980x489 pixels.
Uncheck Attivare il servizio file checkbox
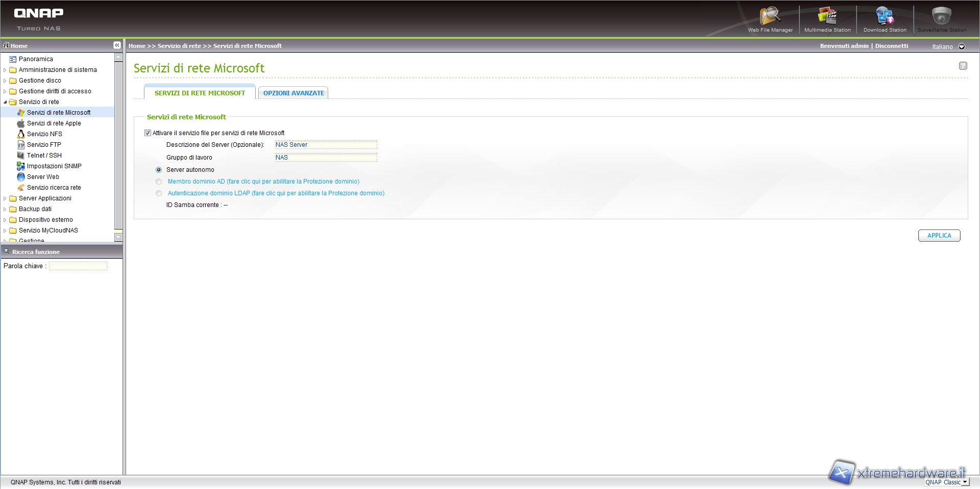(x=148, y=133)
